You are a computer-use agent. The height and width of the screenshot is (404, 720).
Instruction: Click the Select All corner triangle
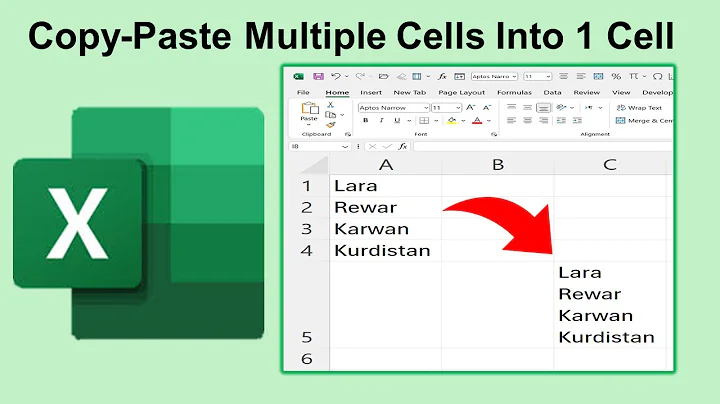[314, 165]
